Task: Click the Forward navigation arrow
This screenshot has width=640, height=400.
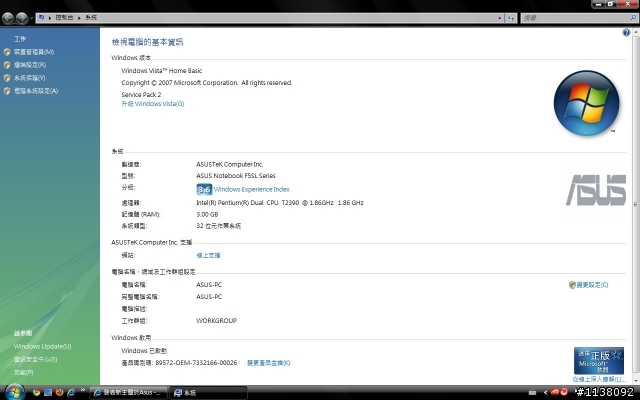Action: (x=22, y=18)
